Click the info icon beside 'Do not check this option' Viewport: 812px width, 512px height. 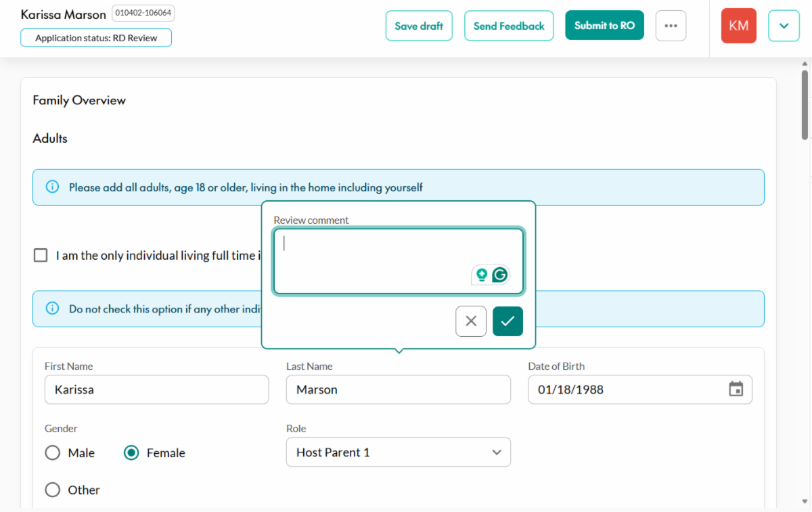pyautogui.click(x=52, y=308)
